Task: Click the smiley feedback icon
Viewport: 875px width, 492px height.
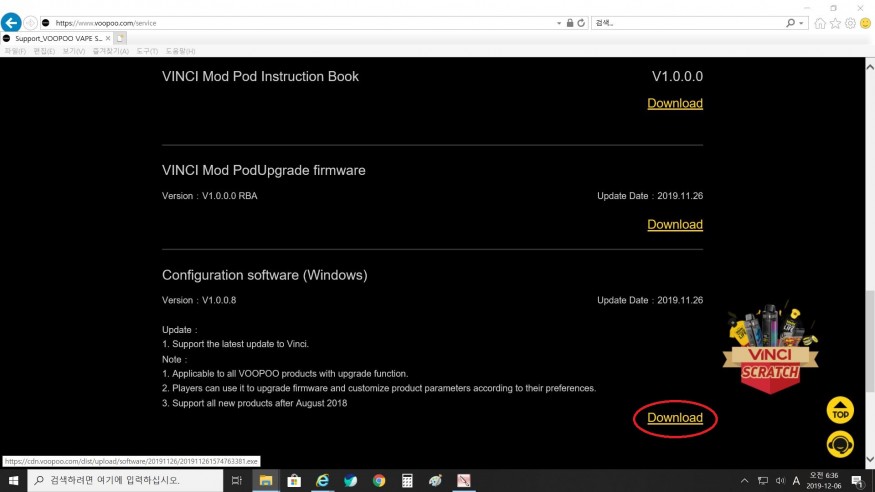Action: click(866, 23)
